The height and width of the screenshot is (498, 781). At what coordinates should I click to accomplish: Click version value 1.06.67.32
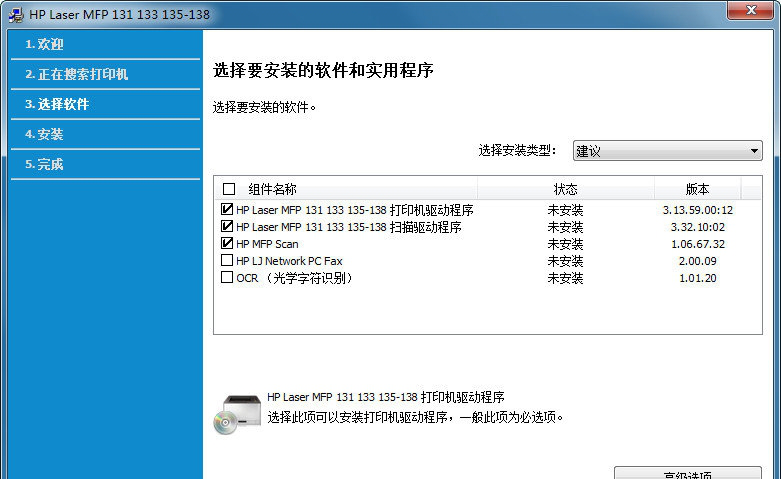(x=697, y=244)
